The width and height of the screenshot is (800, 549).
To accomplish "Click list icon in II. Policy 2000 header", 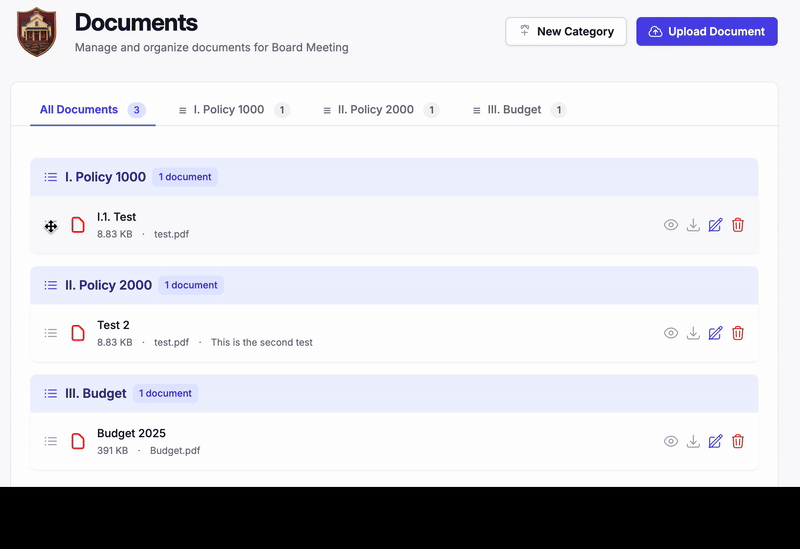I will tap(51, 285).
